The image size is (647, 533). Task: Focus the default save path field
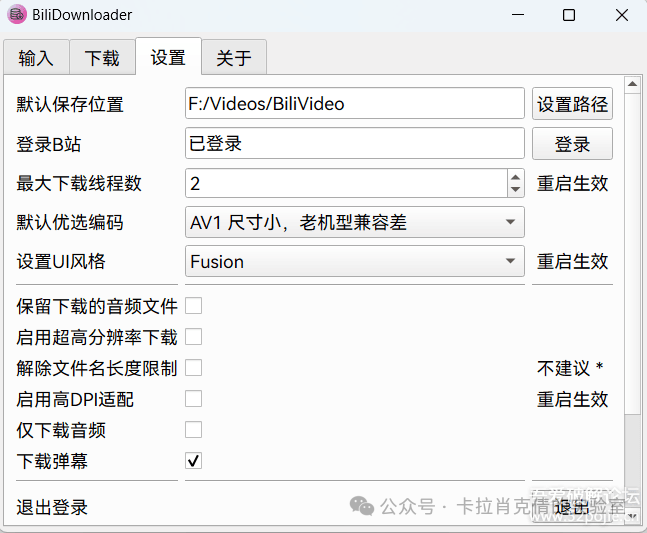coord(355,103)
